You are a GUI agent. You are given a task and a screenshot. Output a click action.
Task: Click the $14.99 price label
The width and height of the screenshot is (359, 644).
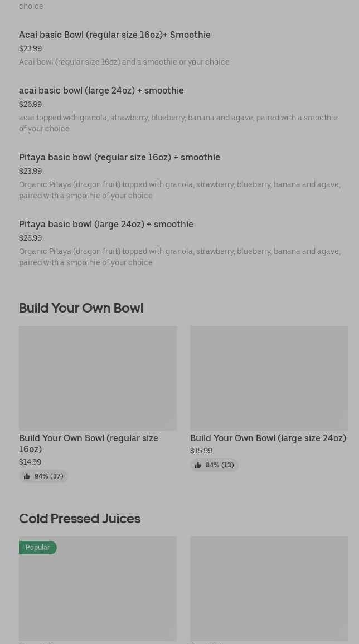coord(30,462)
